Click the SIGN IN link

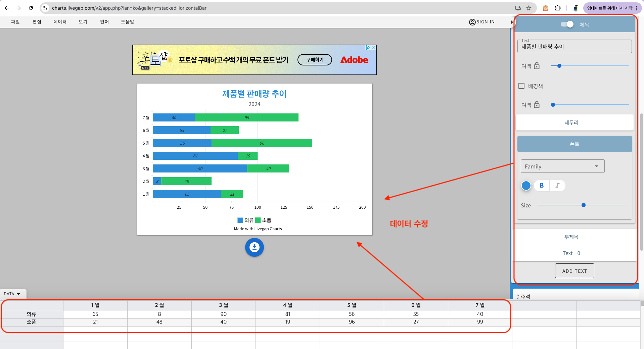(482, 22)
